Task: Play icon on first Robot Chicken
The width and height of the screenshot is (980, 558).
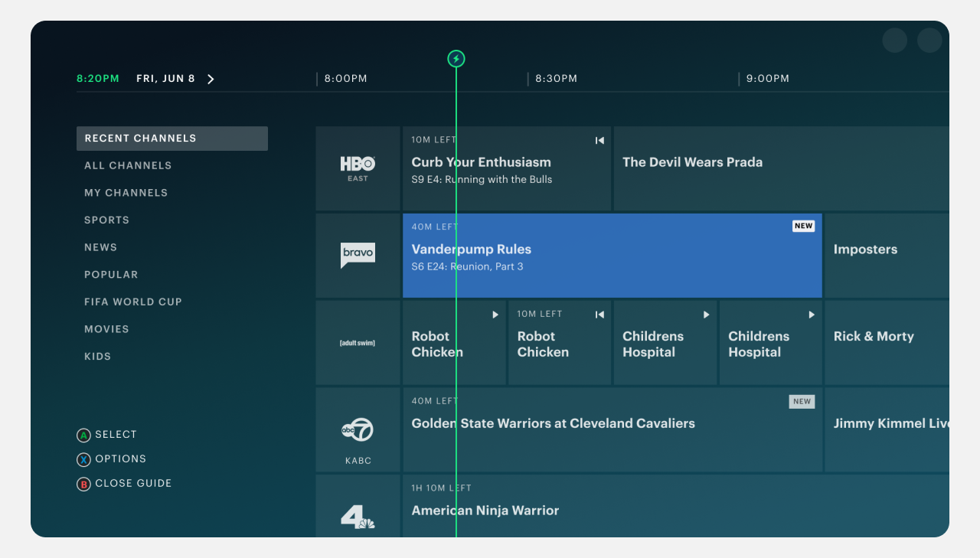Action: [495, 315]
